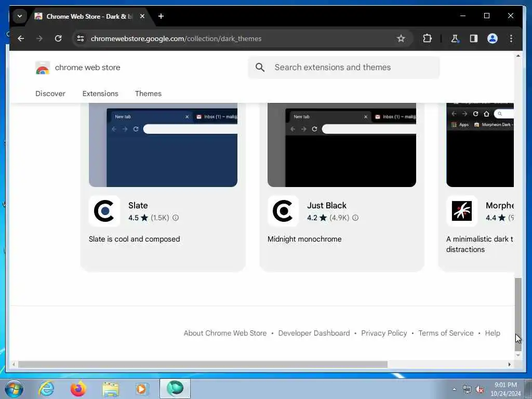
Task: Toggle the browser side panel
Action: click(x=474, y=38)
